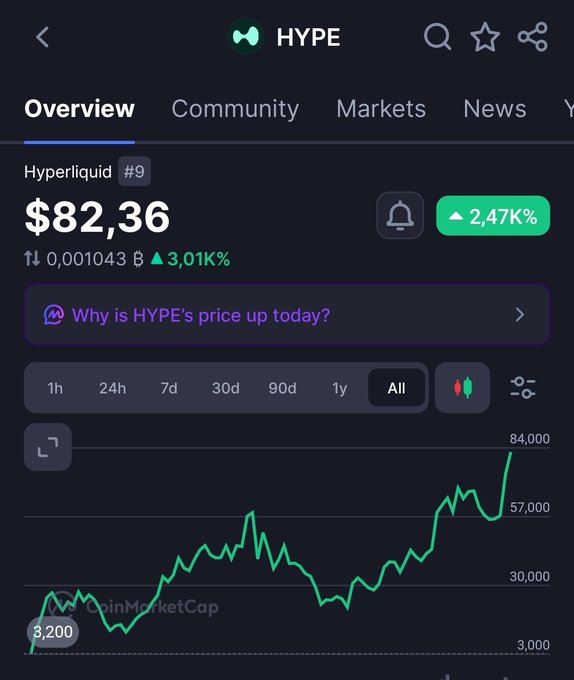Tap the HYPE coin logo
The image size is (574, 680).
[246, 36]
